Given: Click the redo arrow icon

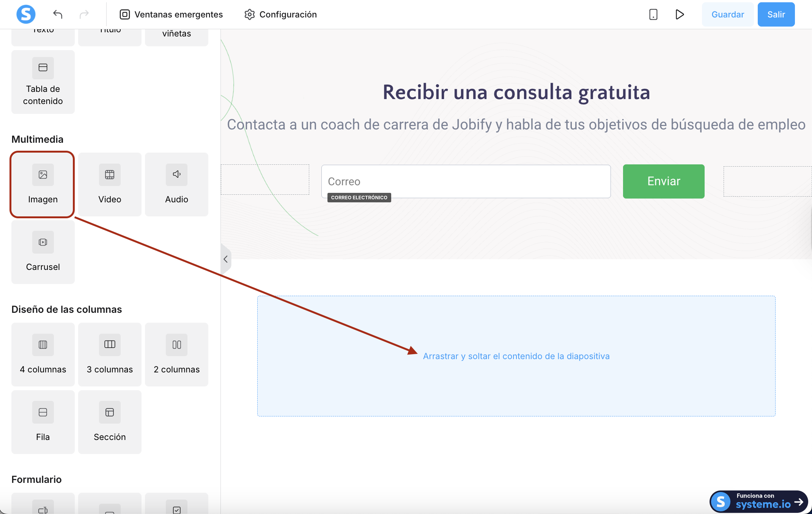Looking at the screenshot, I should [84, 14].
